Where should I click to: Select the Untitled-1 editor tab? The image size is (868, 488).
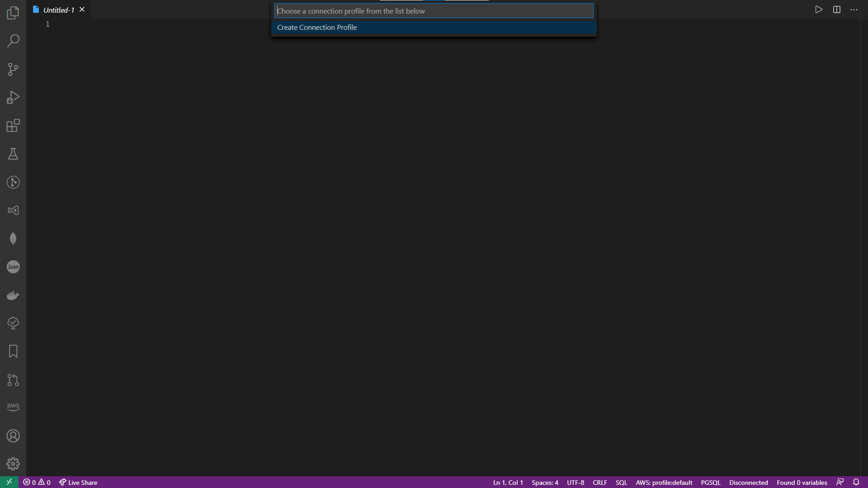59,9
